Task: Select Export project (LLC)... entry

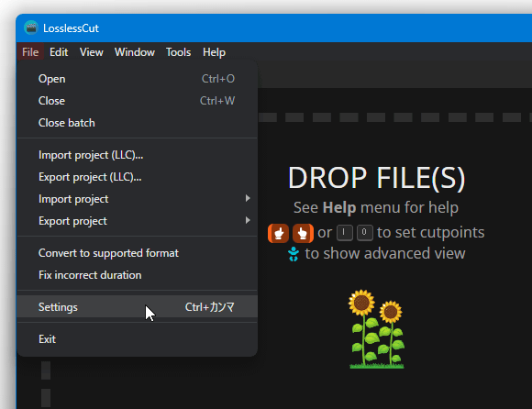Action: [x=138, y=177]
